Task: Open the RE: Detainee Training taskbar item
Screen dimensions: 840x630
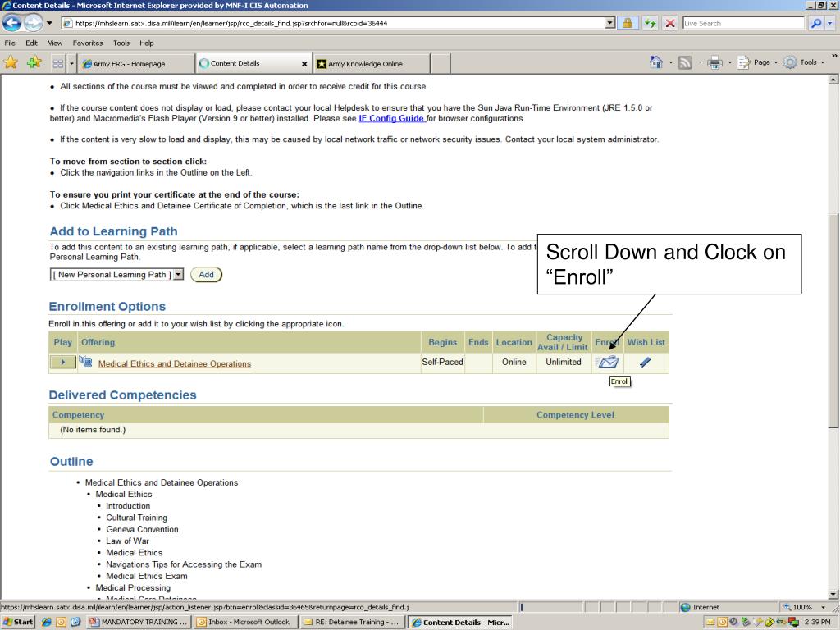Action: click(x=353, y=622)
